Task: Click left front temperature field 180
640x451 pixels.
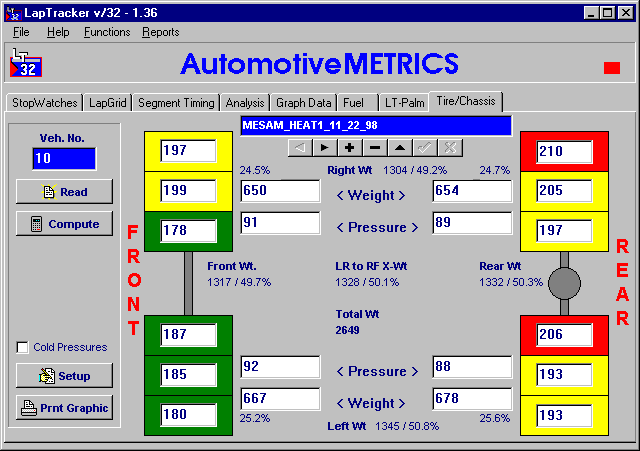Action: (188, 415)
